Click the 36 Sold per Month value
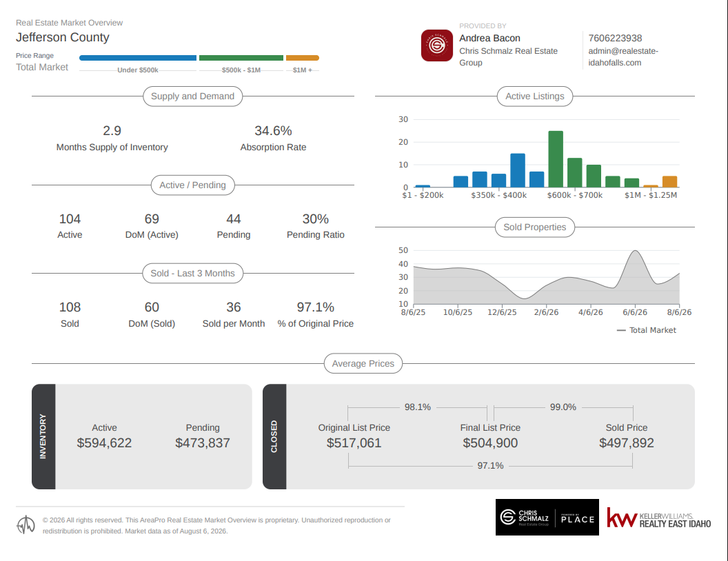 (234, 307)
